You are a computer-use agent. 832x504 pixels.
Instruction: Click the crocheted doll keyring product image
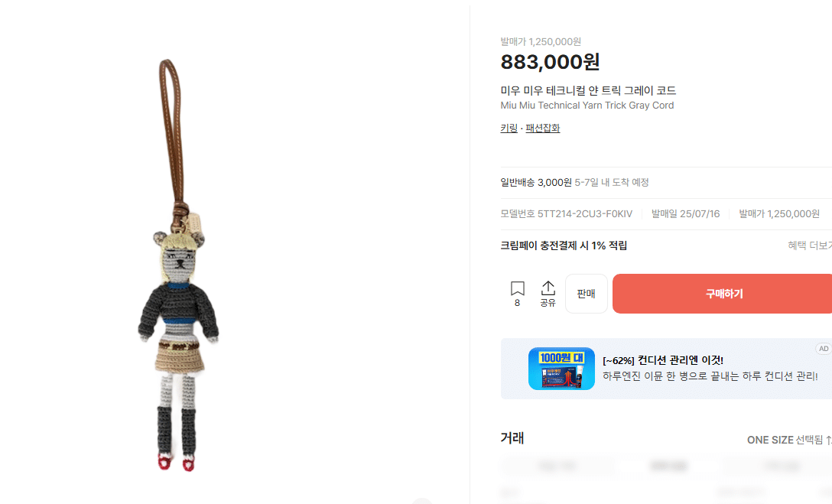[x=179, y=265]
